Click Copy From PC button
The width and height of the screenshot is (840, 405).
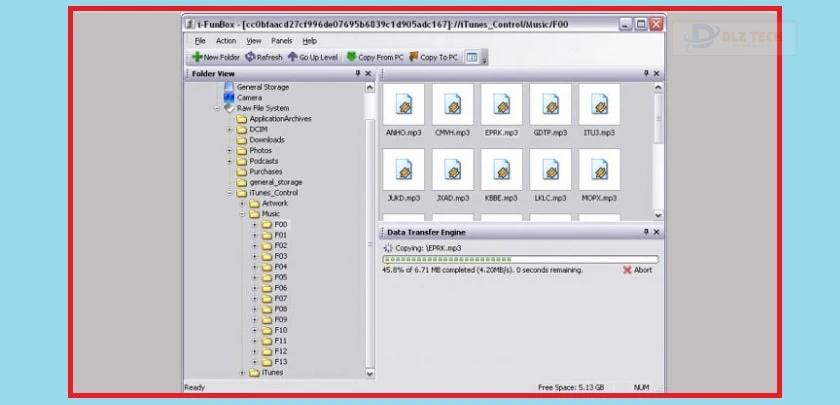pos(375,57)
